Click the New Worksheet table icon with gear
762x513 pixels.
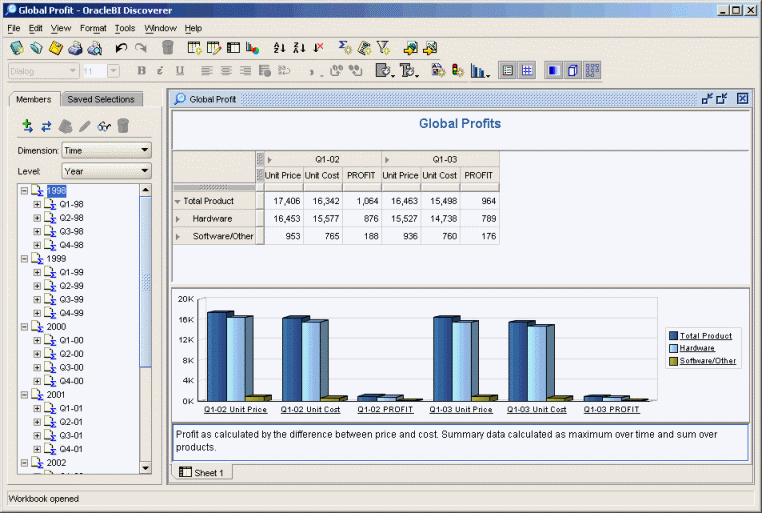tap(194, 48)
